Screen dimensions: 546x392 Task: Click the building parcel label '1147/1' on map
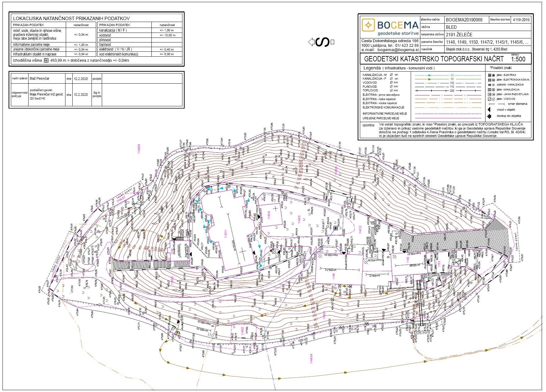coord(226,234)
